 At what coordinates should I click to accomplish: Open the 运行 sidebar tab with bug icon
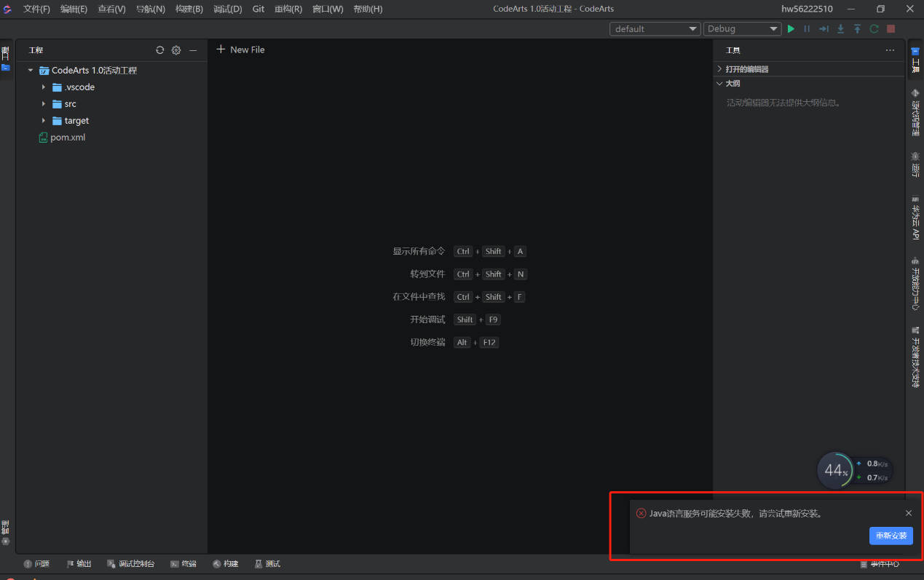point(915,164)
